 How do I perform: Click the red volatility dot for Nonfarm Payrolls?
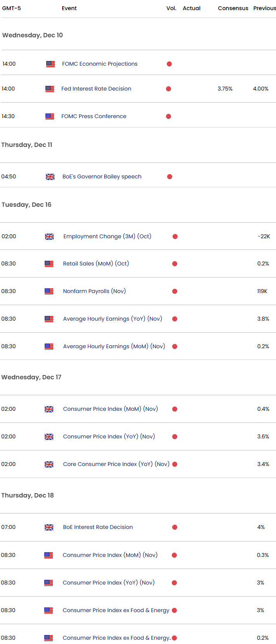click(x=175, y=291)
